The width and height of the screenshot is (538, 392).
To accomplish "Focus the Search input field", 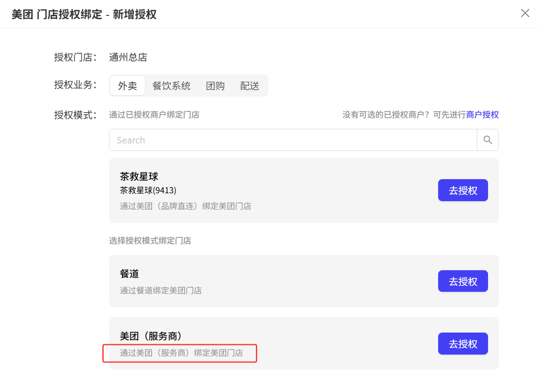I will point(293,140).
